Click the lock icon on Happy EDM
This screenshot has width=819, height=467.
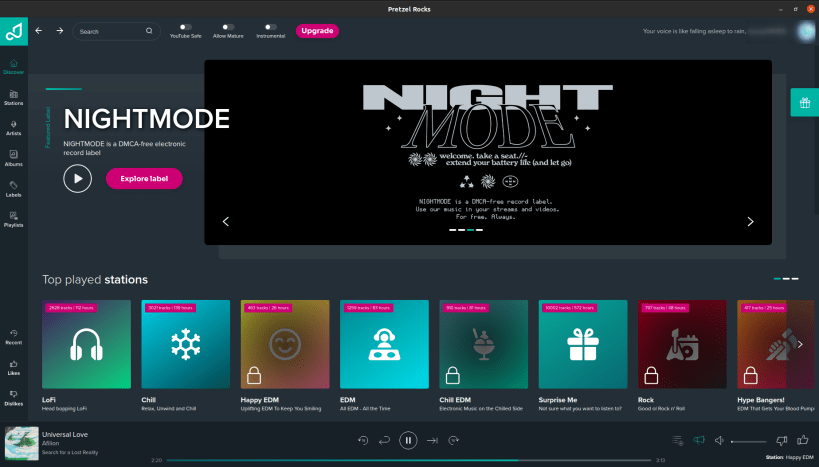tap(254, 375)
